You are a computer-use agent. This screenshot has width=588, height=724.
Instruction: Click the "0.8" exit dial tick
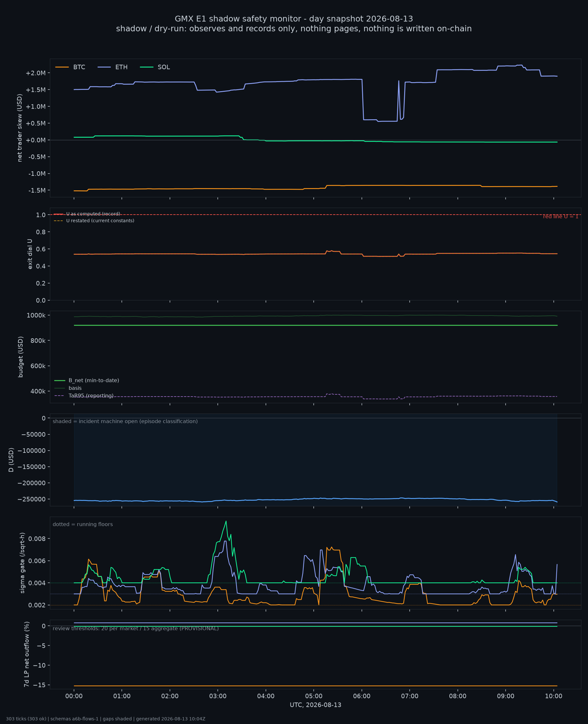click(41, 232)
